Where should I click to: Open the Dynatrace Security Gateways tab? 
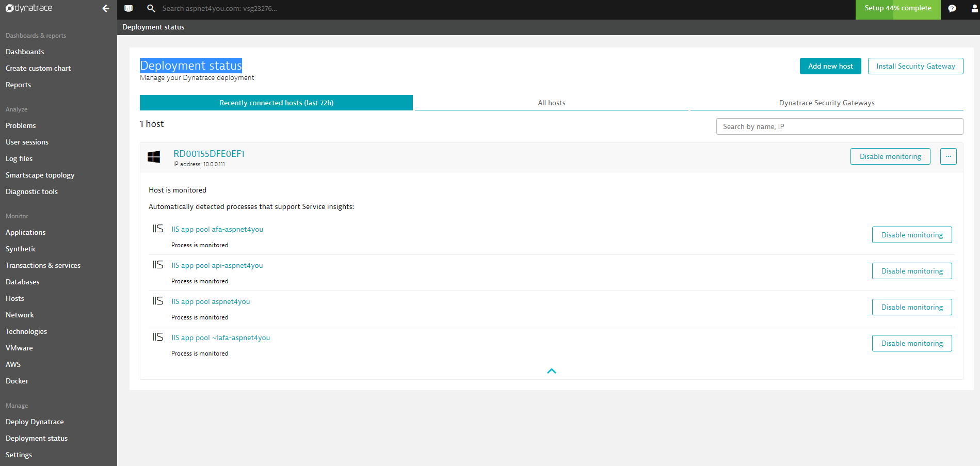827,103
